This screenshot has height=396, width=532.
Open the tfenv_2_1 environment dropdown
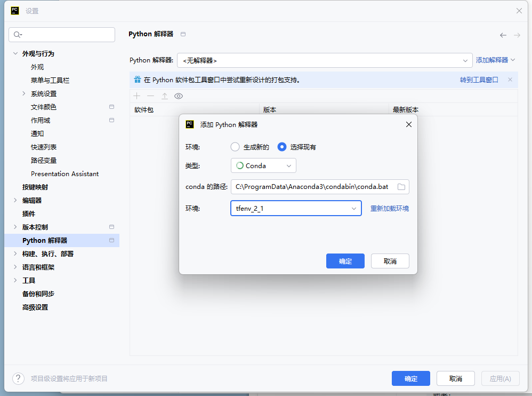[x=296, y=208]
